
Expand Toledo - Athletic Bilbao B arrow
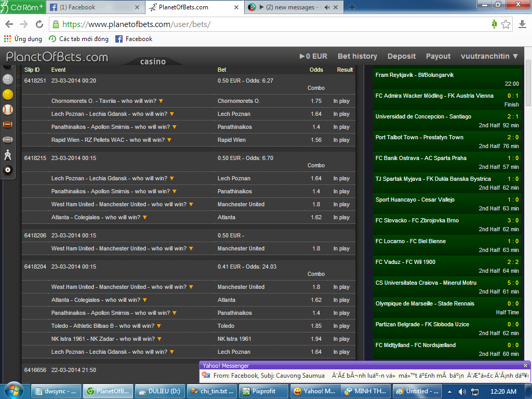159,326
